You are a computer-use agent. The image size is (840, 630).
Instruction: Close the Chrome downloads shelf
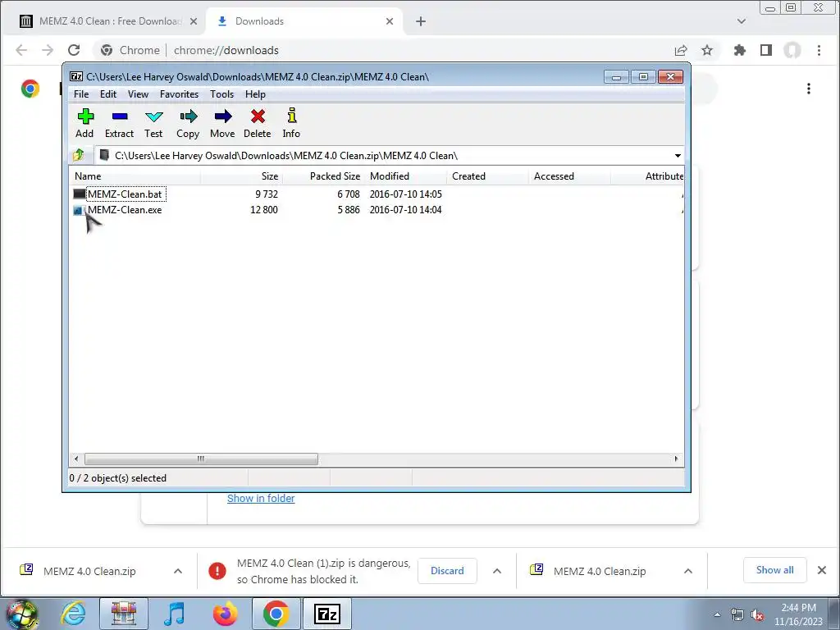coord(822,570)
